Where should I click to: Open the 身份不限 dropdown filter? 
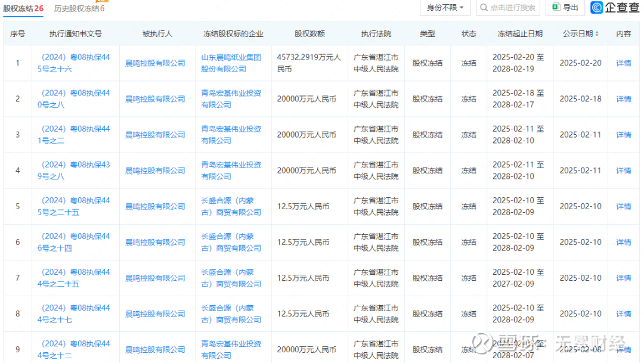pos(445,7)
